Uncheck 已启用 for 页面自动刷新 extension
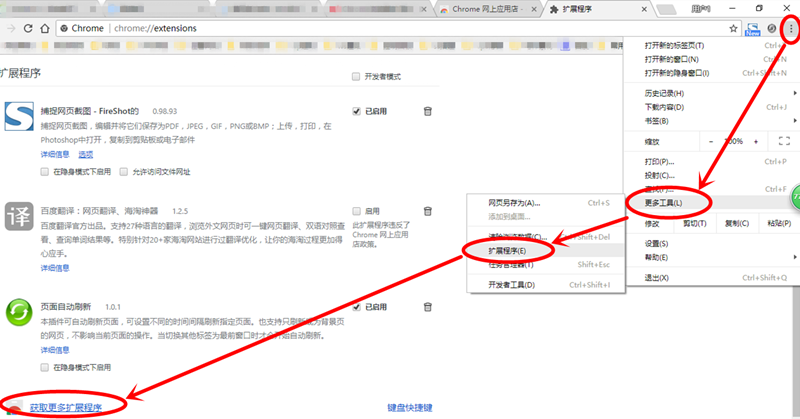The image size is (800, 419). click(356, 307)
